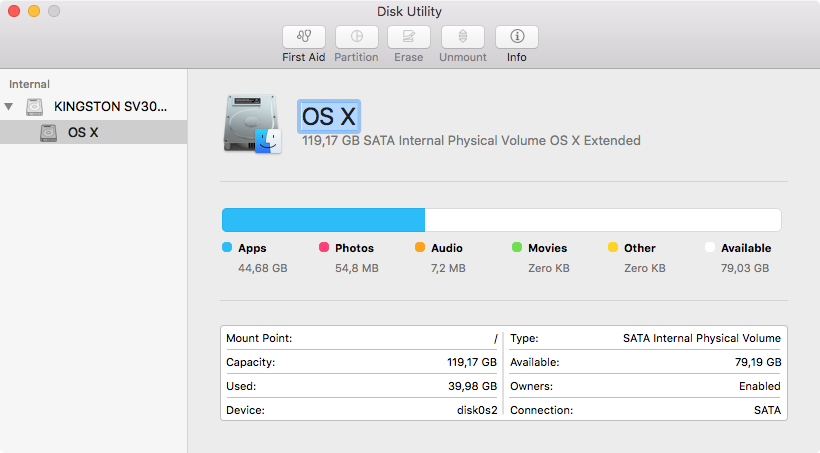Click the volume description subtitle text

click(x=471, y=141)
